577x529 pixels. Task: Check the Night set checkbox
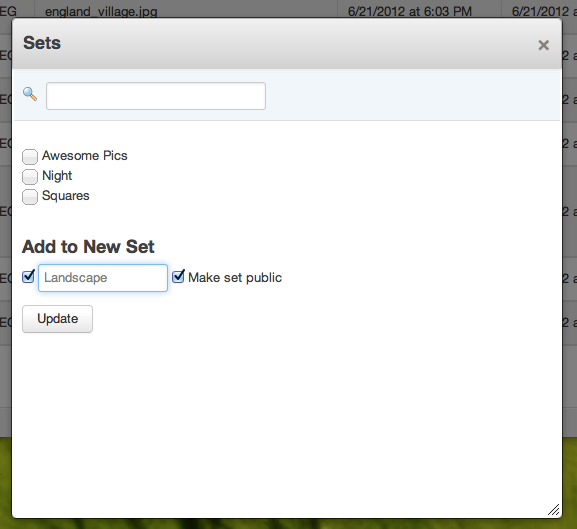point(30,177)
